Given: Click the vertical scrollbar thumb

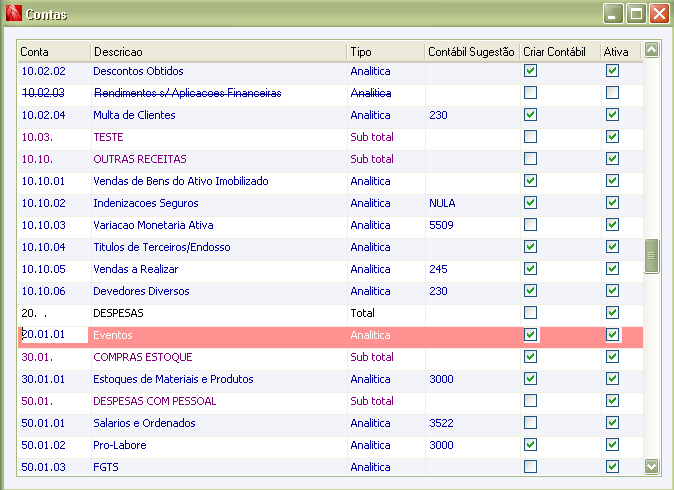Looking at the screenshot, I should click(x=651, y=256).
